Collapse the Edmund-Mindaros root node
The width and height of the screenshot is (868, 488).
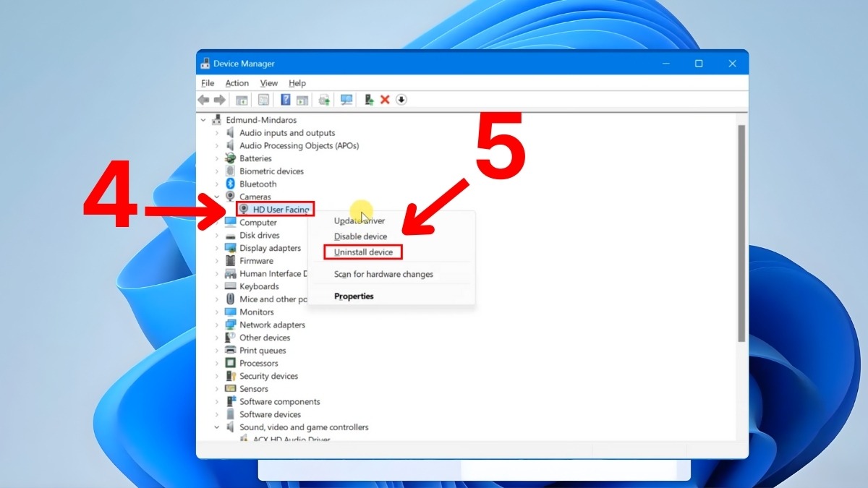203,120
